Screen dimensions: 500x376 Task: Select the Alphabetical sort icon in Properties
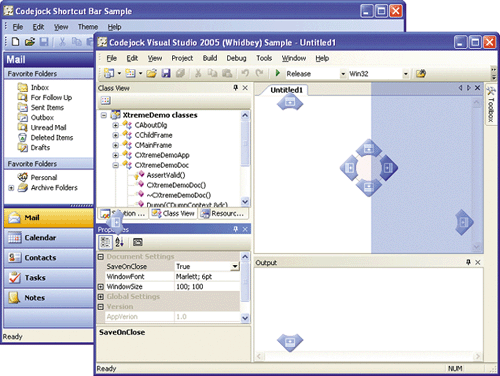point(119,242)
